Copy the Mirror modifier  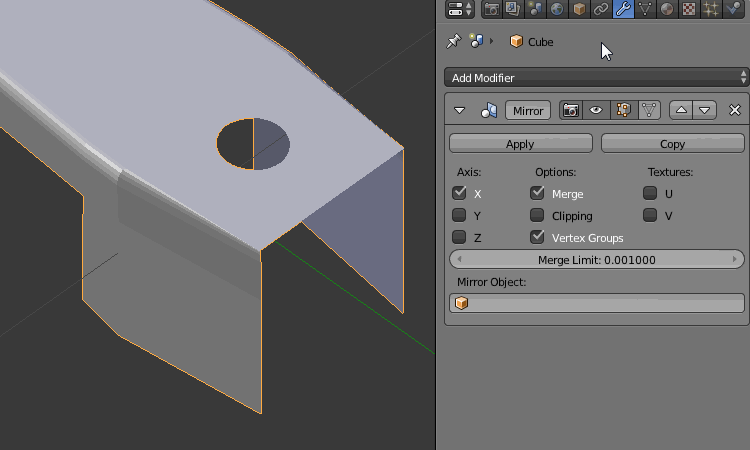click(x=673, y=143)
